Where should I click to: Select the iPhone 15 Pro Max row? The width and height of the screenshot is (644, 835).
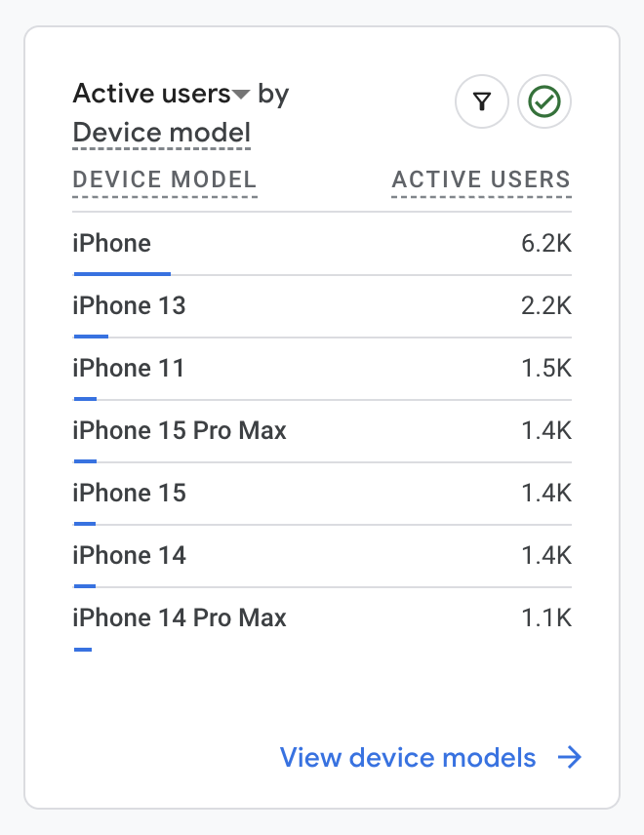click(x=180, y=430)
